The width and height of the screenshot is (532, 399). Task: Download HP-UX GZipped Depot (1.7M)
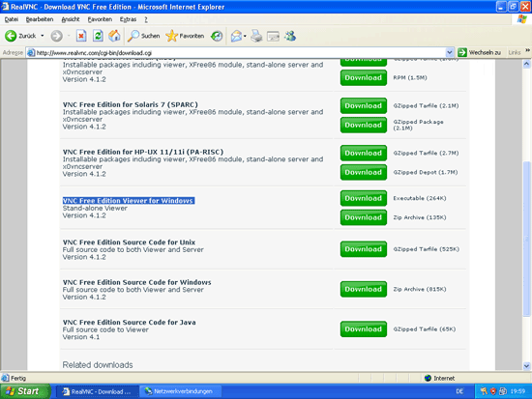coord(364,172)
